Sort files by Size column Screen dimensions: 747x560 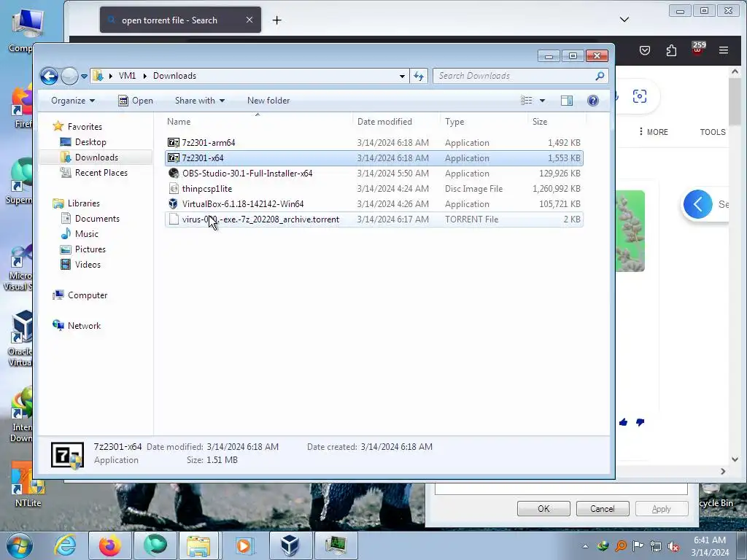[557, 122]
